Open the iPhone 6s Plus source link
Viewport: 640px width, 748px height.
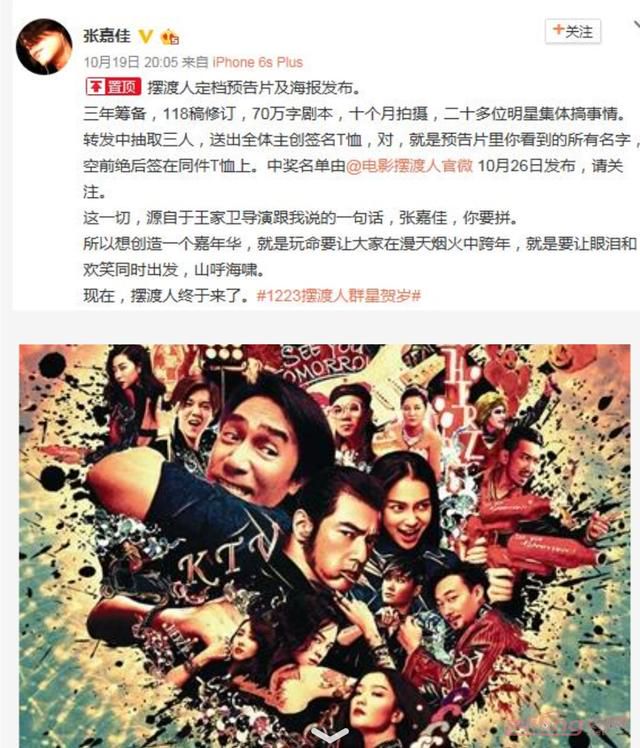(258, 62)
